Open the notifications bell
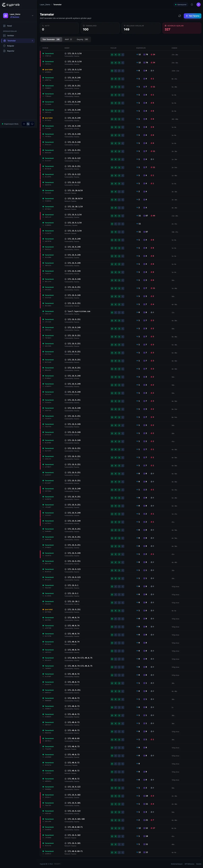 192,5
